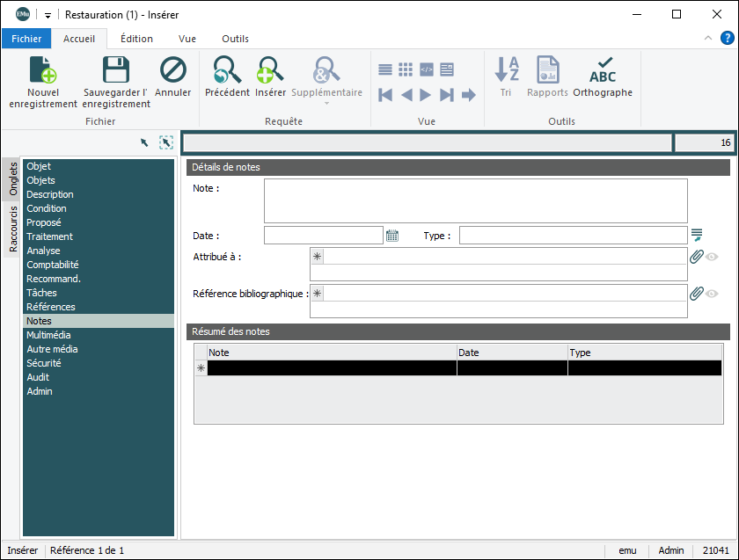Toggle the eye icon for Référence bibliographique

pyautogui.click(x=712, y=294)
